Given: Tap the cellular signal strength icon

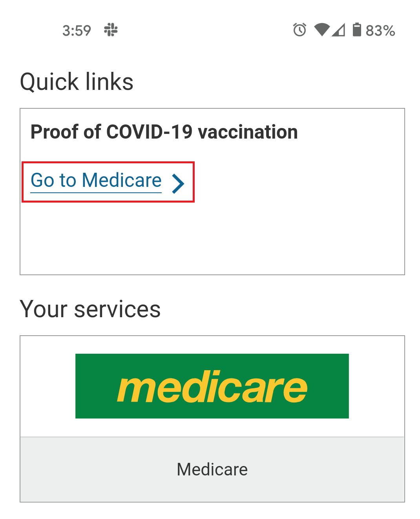Looking at the screenshot, I should (338, 30).
